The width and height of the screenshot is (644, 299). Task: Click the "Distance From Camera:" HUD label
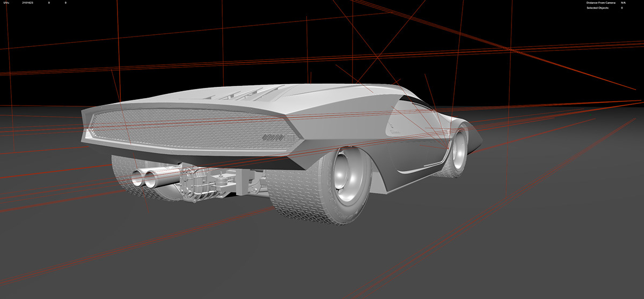point(601,3)
